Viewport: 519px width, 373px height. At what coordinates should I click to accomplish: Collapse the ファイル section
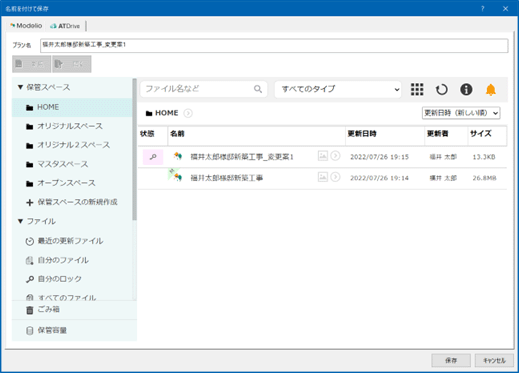[x=20, y=221]
